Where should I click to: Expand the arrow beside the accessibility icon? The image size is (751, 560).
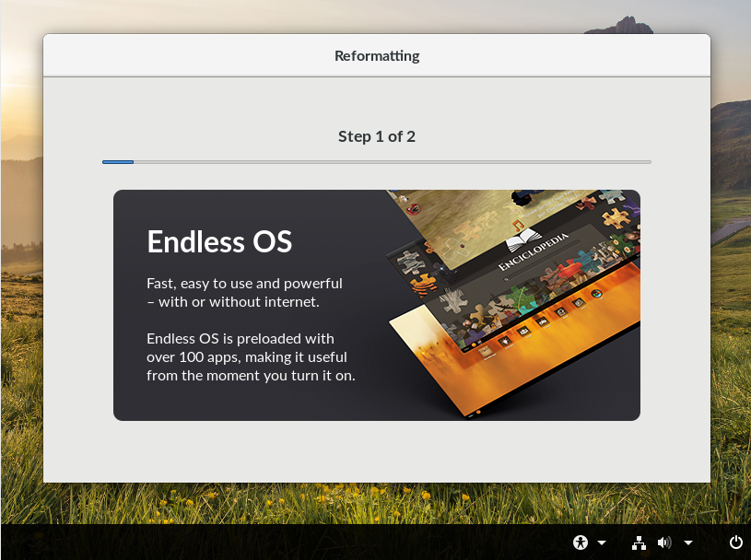pyautogui.click(x=602, y=542)
